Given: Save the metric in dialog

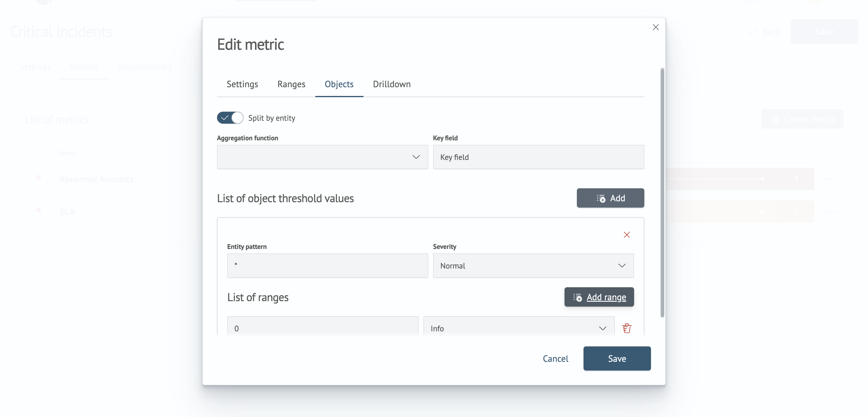Looking at the screenshot, I should coord(617,359).
